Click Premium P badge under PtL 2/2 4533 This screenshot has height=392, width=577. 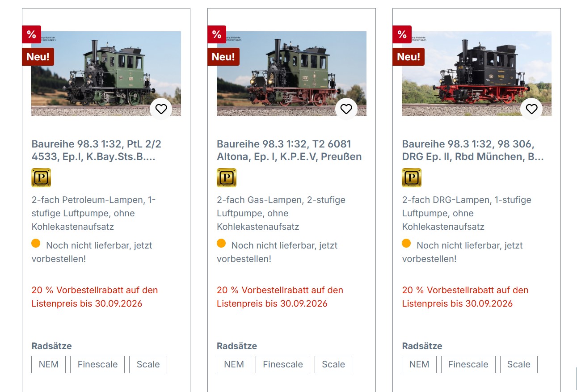41,177
